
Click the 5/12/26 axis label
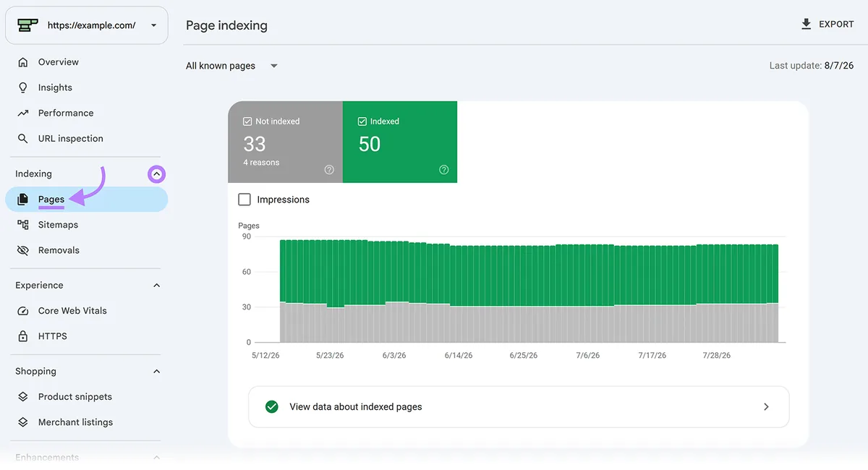264,356
